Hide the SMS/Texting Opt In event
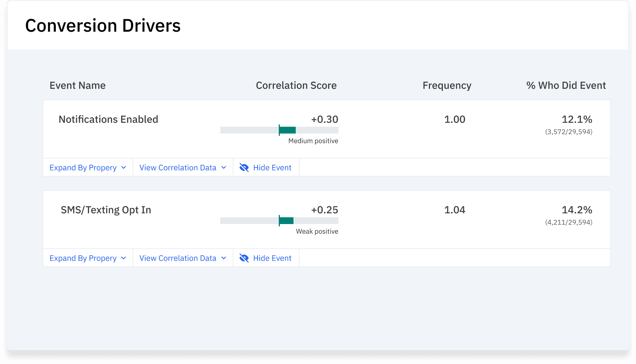 tap(266, 258)
